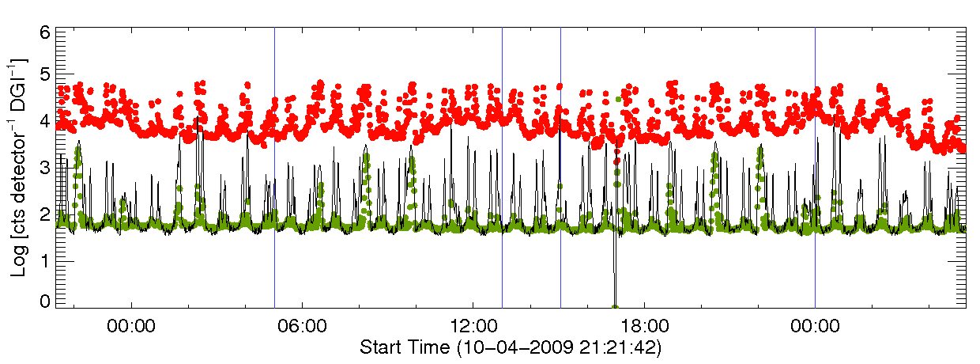Click the y-axis tick label "4"
The height and width of the screenshot is (364, 980).
point(46,123)
